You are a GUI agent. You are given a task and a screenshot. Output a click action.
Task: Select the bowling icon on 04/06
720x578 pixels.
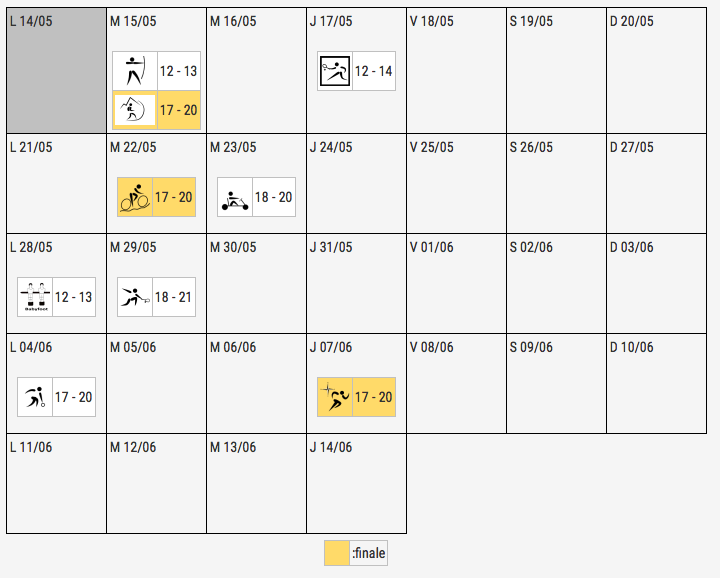[35, 397]
